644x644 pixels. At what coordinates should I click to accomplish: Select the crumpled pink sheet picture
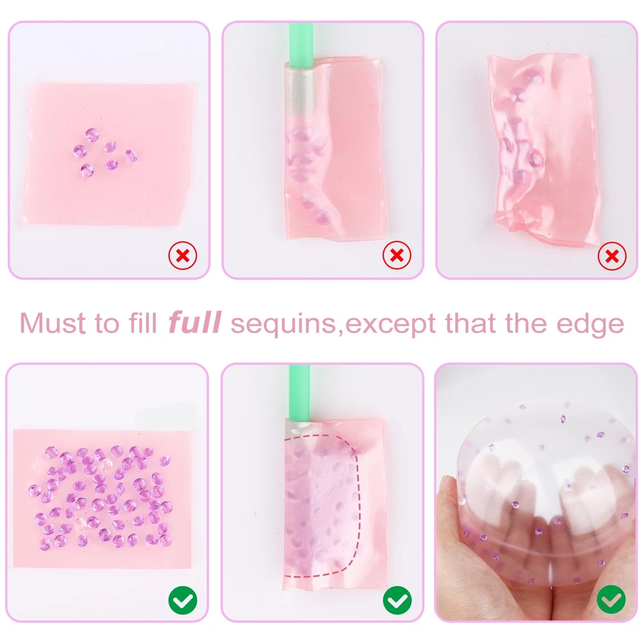tap(537, 150)
